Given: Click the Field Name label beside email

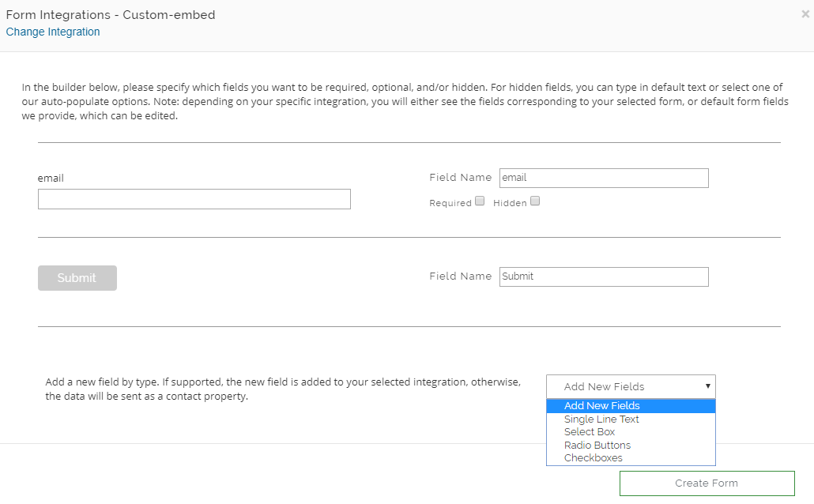Looking at the screenshot, I should click(x=461, y=177).
